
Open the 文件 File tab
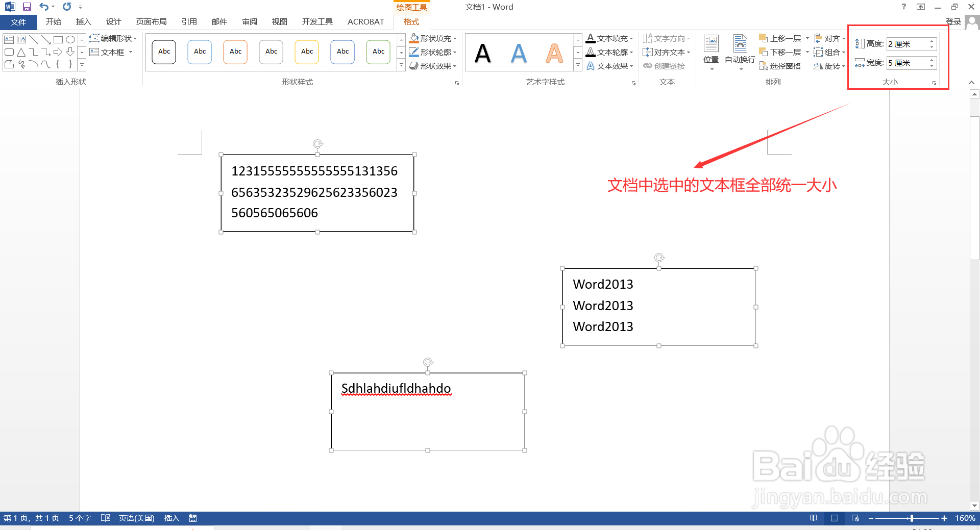coord(18,22)
